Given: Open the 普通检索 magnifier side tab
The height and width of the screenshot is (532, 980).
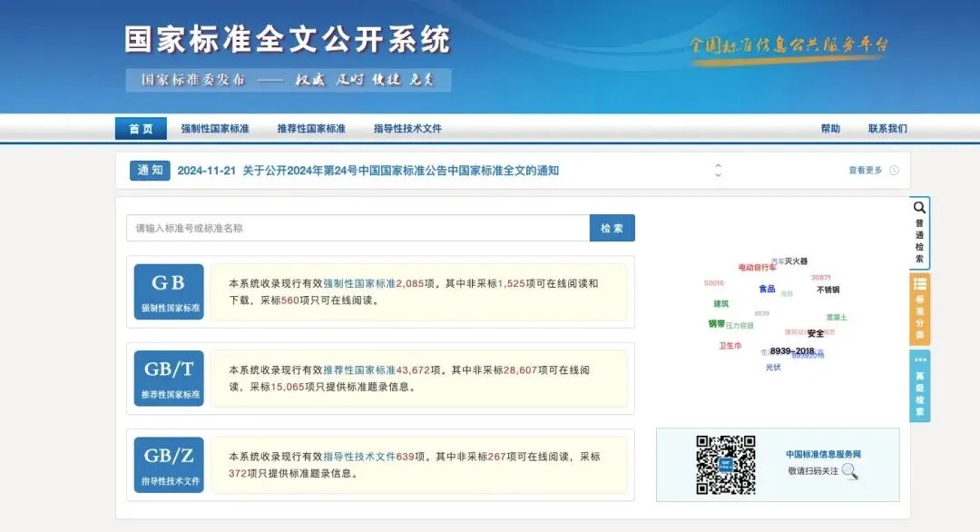Looking at the screenshot, I should [x=919, y=232].
